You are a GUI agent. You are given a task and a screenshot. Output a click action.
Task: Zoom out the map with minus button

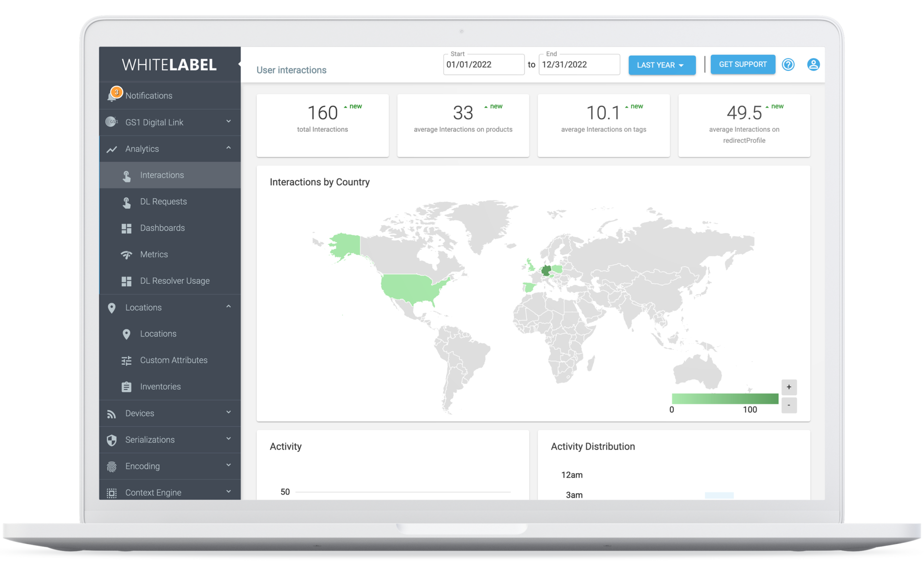(x=789, y=405)
